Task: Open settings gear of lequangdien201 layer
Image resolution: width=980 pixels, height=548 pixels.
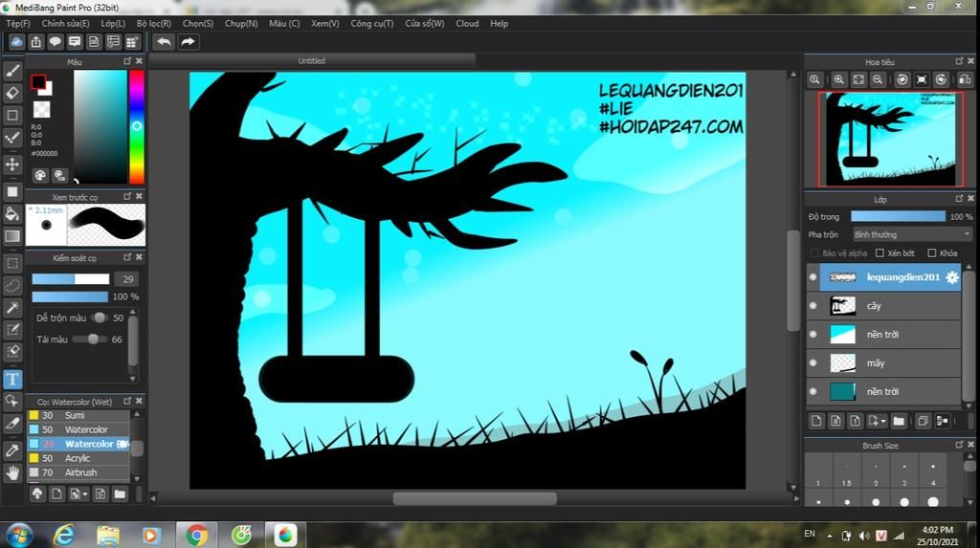Action: point(952,277)
